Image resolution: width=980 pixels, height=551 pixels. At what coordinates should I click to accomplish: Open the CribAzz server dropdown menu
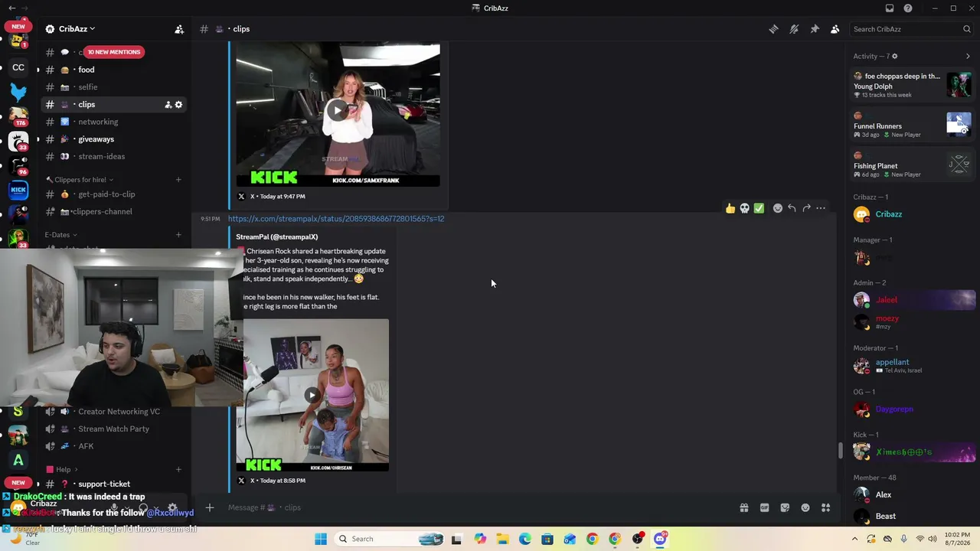(x=70, y=29)
